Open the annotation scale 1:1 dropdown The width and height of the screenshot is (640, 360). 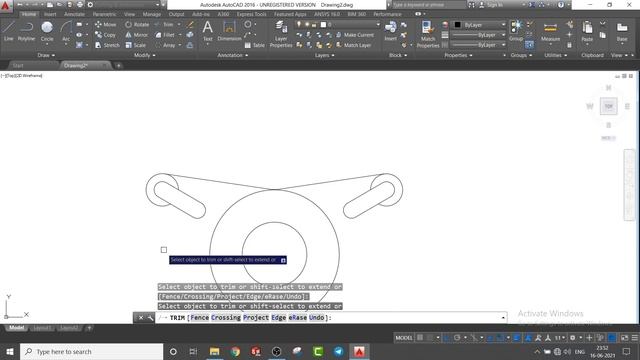tap(559, 338)
